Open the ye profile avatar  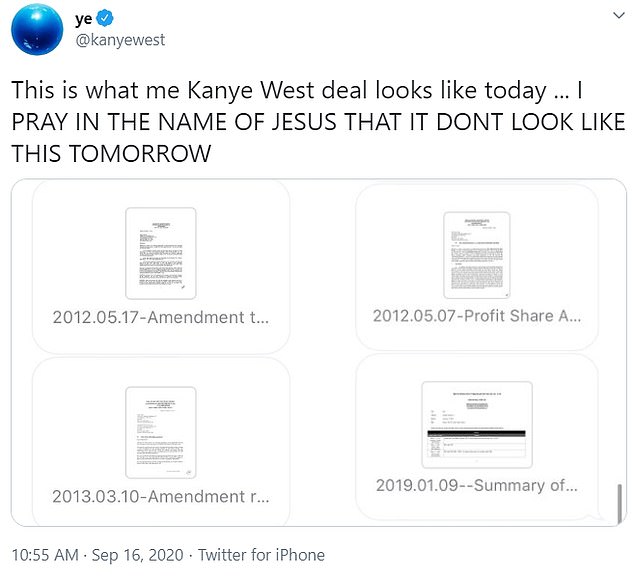coord(37,29)
